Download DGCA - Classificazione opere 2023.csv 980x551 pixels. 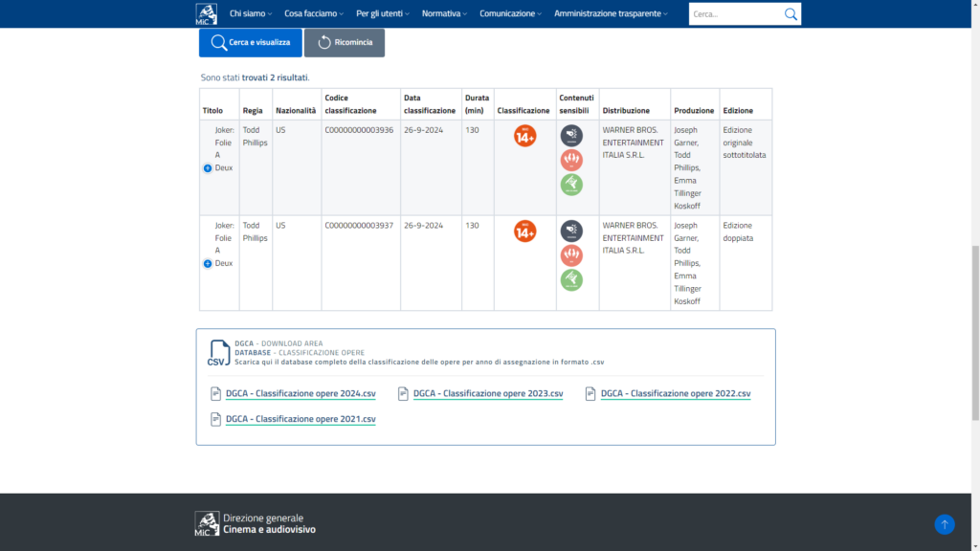pos(488,393)
